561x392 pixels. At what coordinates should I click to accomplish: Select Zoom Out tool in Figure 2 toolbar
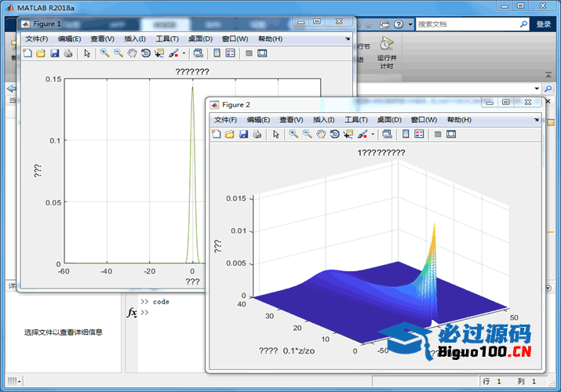point(307,134)
